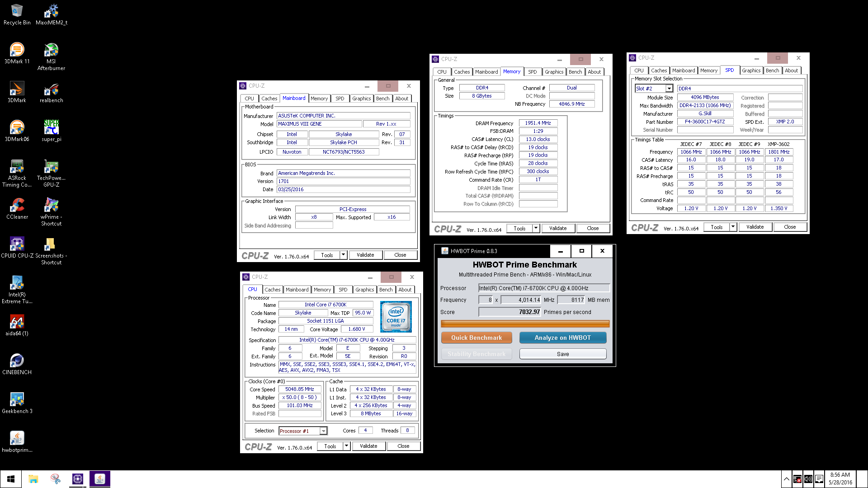This screenshot has width=868, height=488.
Task: Open CPU tab in the Memory window
Action: point(442,72)
